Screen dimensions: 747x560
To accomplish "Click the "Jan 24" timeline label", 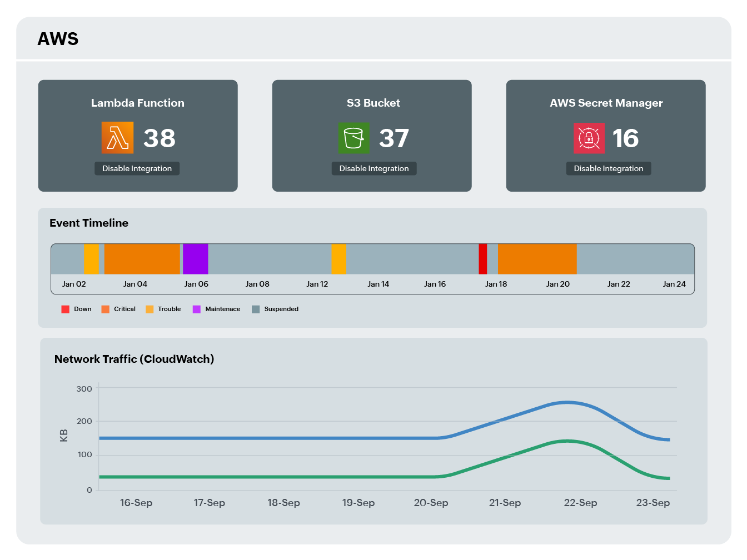I will [x=674, y=284].
